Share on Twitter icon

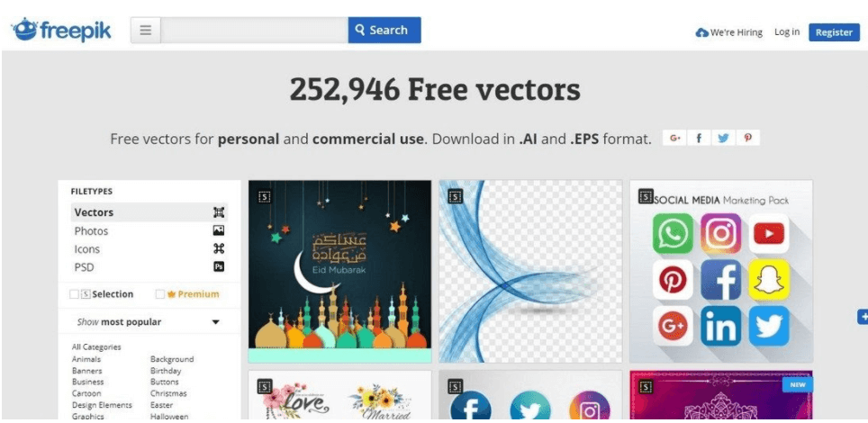click(x=724, y=139)
